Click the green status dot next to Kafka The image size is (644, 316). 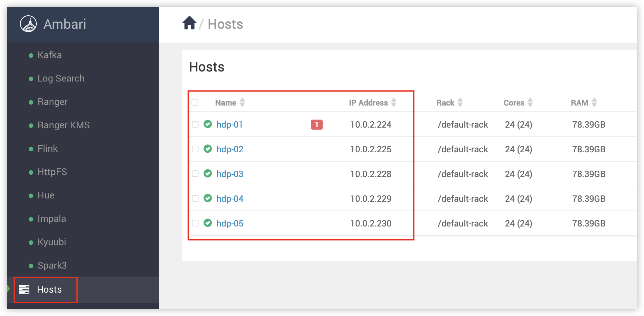point(30,54)
